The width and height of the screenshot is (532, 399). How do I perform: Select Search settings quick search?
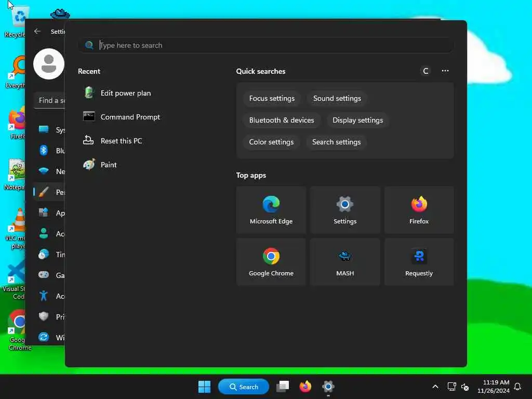tap(336, 142)
